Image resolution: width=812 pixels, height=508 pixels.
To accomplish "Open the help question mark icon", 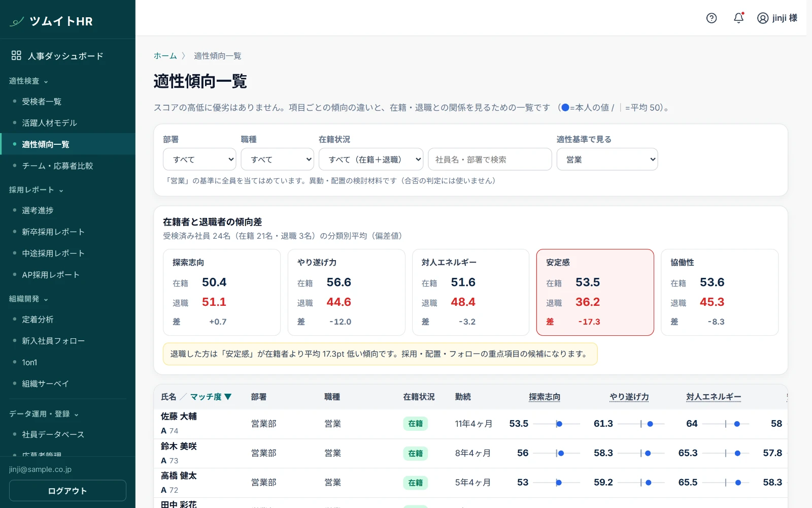I will 712,18.
